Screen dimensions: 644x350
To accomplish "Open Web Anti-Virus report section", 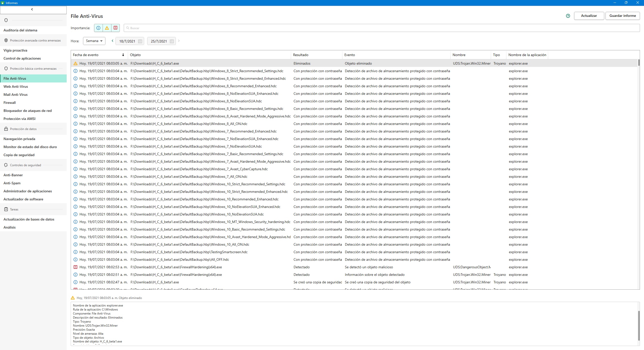I will coord(16,86).
